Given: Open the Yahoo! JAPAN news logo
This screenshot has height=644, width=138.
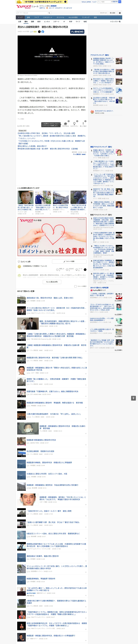Looking at the screenshot, I should [27, 7].
